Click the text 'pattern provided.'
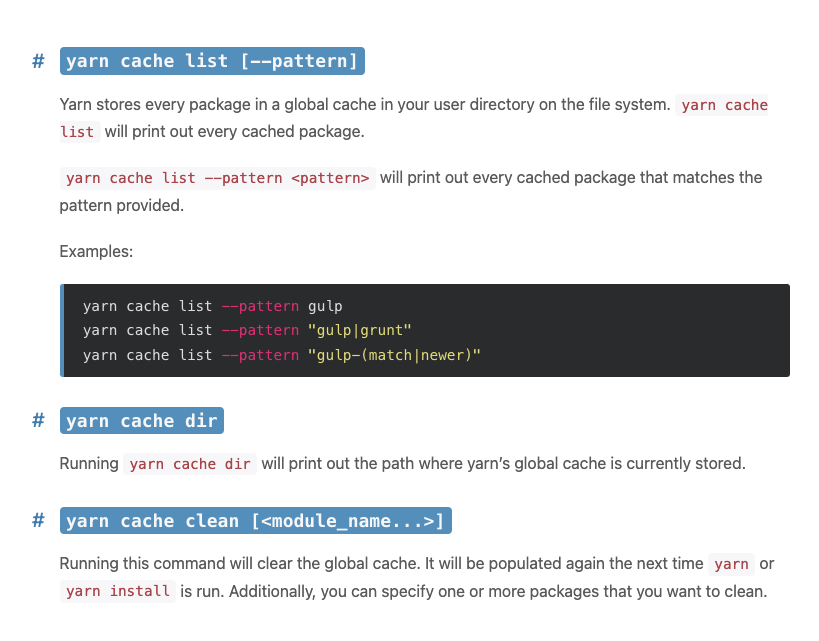This screenshot has height=641, width=819. [122, 206]
